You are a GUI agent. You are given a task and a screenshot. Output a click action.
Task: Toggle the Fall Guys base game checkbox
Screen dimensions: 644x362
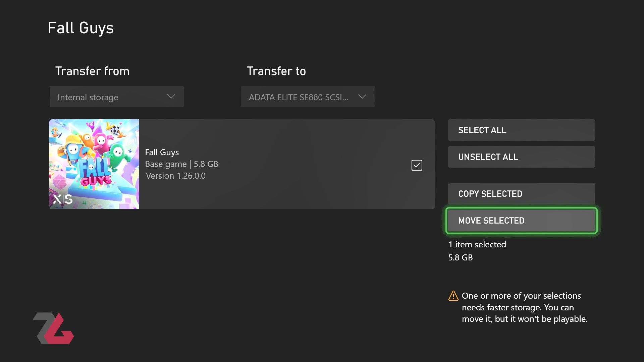click(417, 165)
